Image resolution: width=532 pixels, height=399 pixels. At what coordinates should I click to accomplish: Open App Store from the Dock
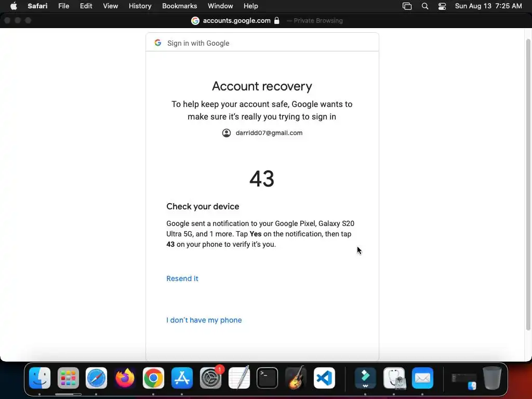[182, 378]
